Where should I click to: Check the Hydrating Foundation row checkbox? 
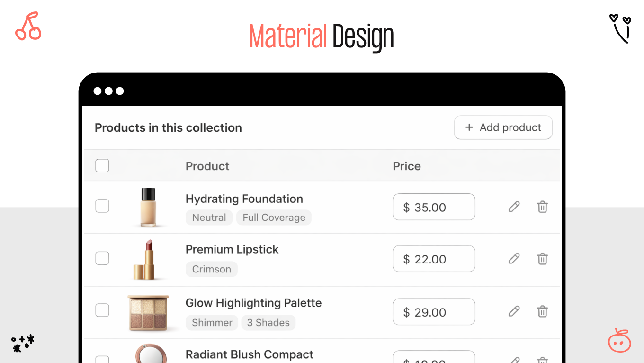coord(102,206)
